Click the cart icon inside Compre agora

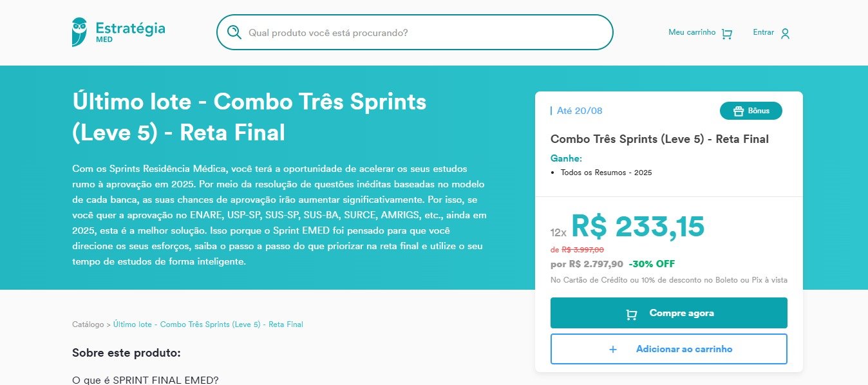pyautogui.click(x=632, y=314)
